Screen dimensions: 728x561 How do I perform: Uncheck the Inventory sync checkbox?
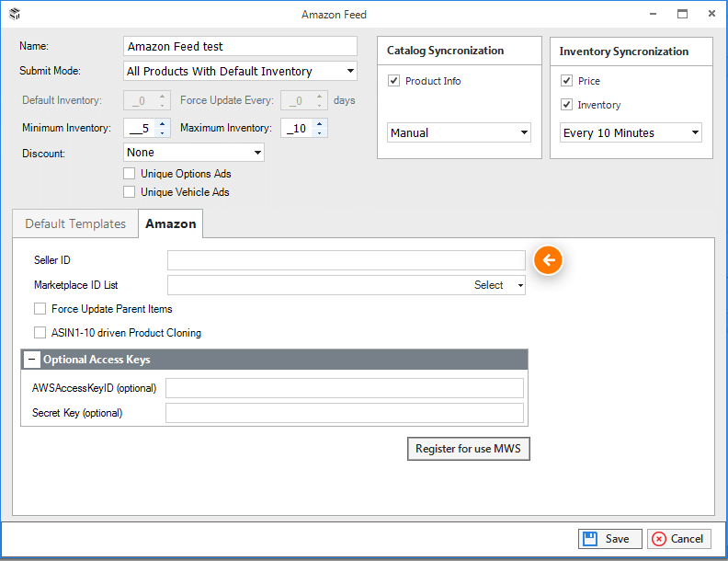(x=566, y=105)
